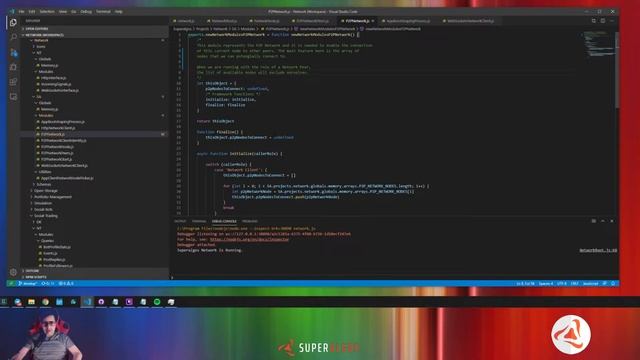The height and width of the screenshot is (360, 640).
Task: Open HttpInterface.js in the explorer
Action: (x=53, y=78)
